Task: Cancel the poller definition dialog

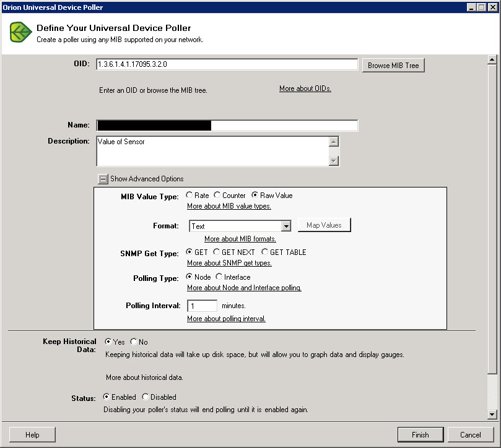Action: (x=470, y=434)
